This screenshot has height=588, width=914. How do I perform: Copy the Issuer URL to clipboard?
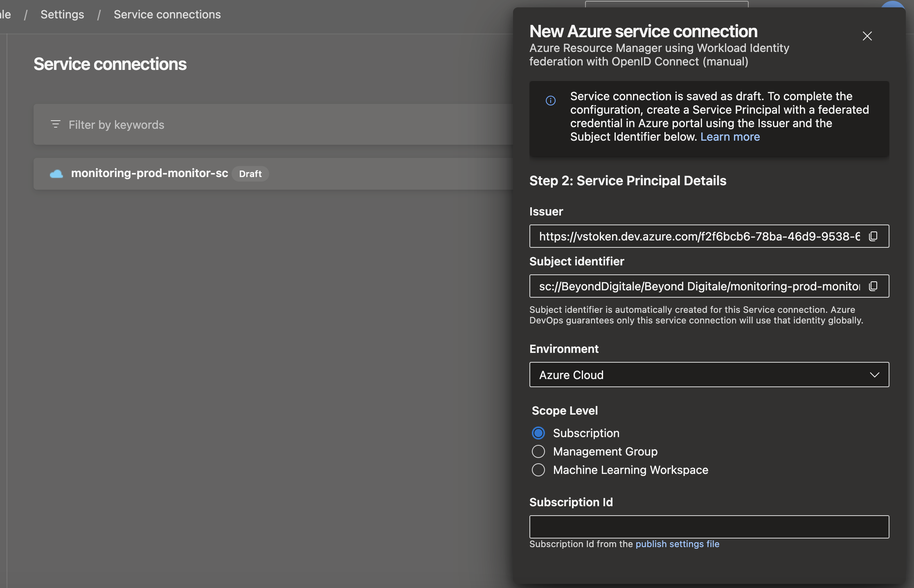point(873,236)
